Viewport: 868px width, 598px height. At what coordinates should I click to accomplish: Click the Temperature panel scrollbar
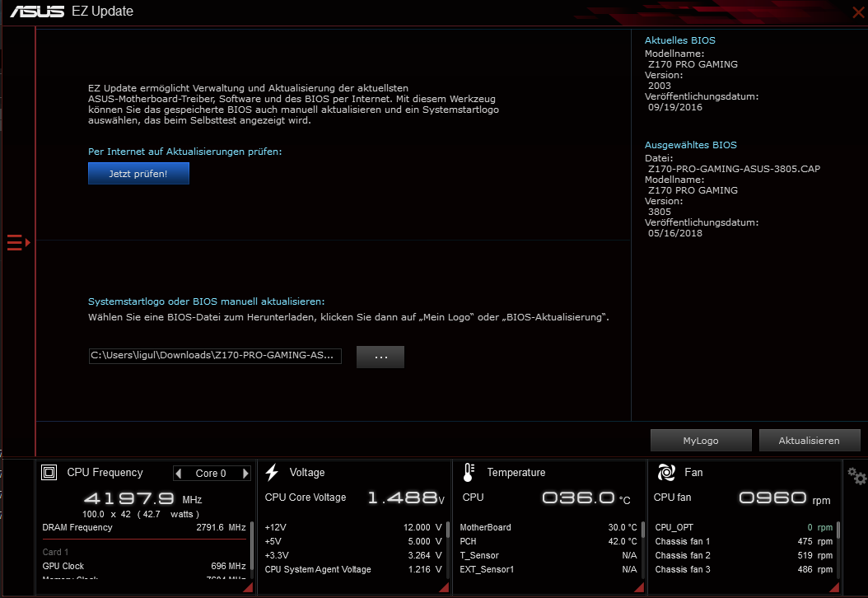[642, 530]
